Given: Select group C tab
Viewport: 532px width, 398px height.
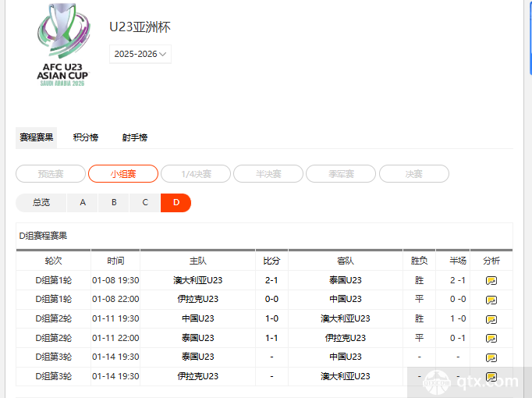Looking at the screenshot, I should 145,203.
